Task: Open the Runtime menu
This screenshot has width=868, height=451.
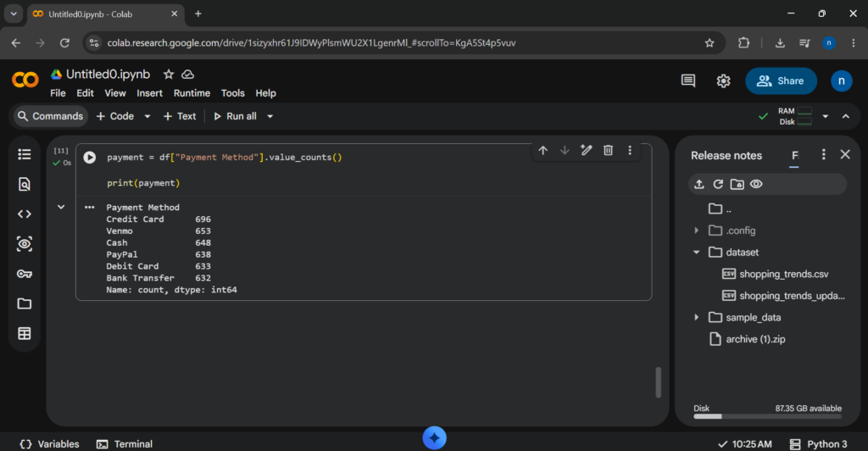Action: 192,93
